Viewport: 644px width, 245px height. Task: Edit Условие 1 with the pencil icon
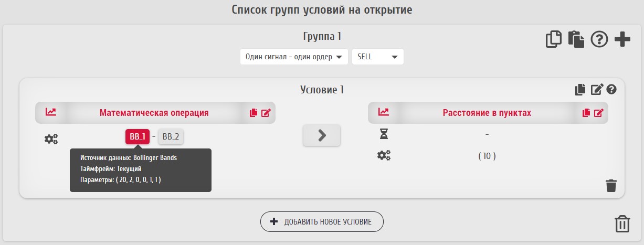597,90
